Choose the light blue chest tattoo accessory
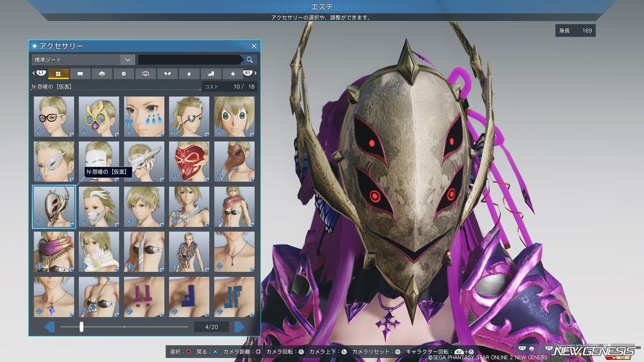Image resolution: width=644 pixels, height=362 pixels. click(x=234, y=297)
